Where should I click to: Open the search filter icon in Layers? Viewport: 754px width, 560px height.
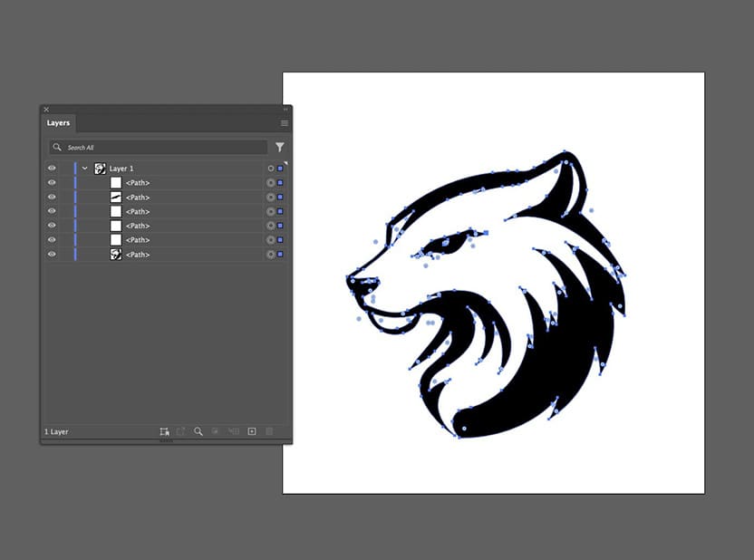click(279, 147)
